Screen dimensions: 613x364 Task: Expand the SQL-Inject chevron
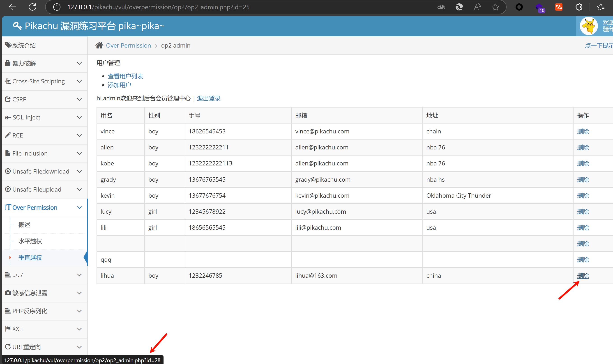click(x=79, y=117)
